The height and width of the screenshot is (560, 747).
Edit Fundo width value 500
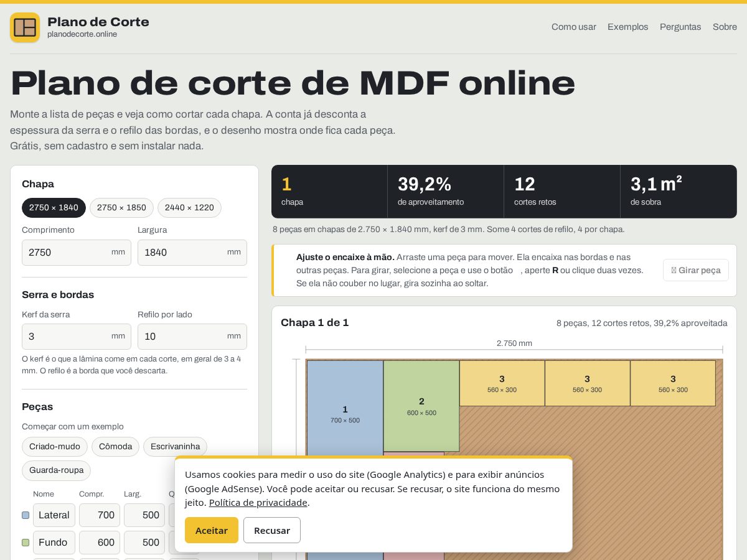[144, 543]
